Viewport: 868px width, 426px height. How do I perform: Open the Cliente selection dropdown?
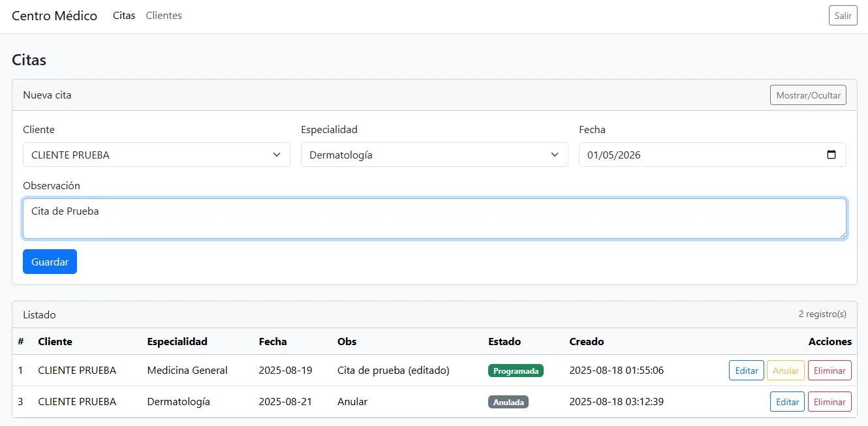click(x=157, y=155)
